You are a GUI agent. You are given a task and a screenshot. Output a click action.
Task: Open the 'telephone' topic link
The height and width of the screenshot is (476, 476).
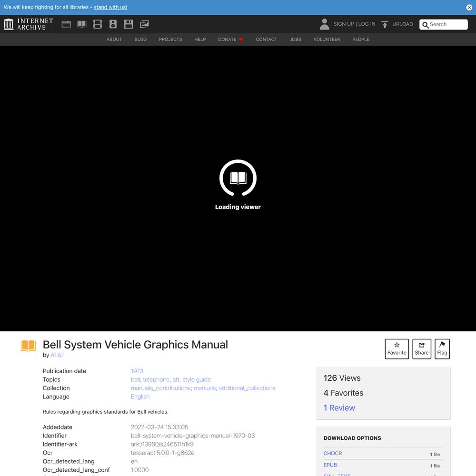(156, 379)
